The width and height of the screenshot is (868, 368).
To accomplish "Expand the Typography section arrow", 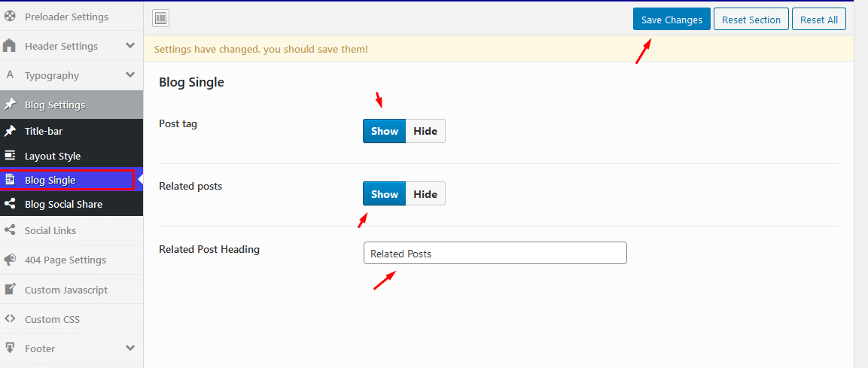I will [x=130, y=75].
